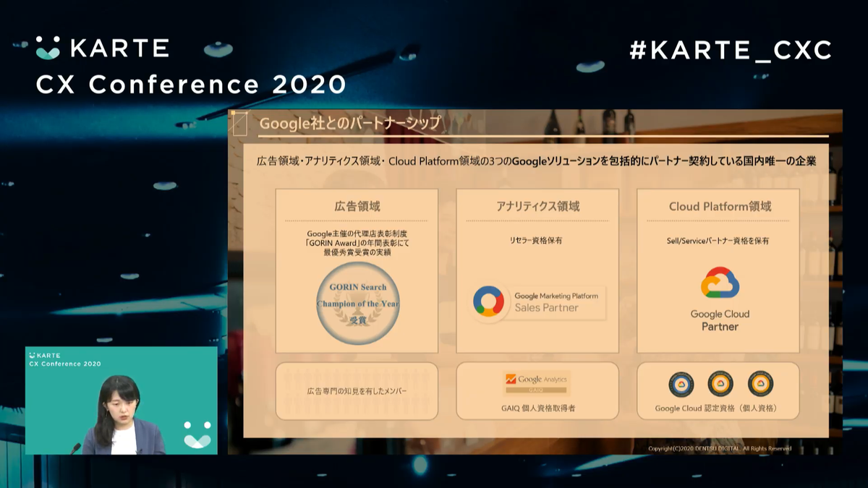The width and height of the screenshot is (868, 488).
Task: Click the speaker webcam thumbnail
Action: click(x=121, y=401)
